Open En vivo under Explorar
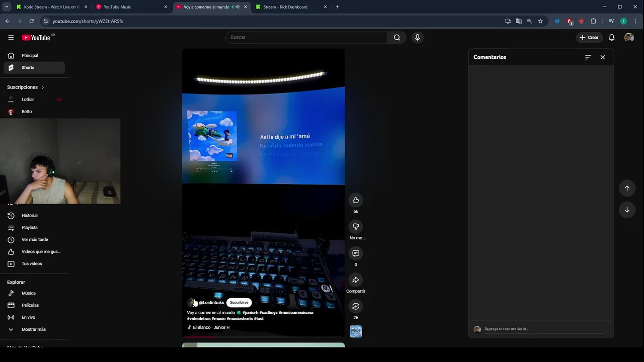 (34, 317)
